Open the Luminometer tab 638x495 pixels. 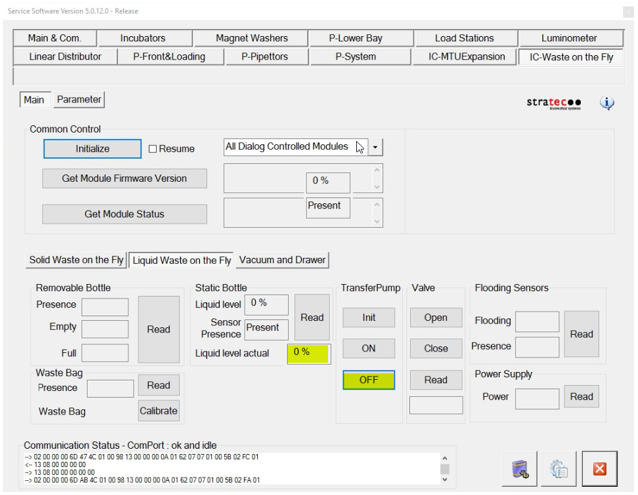pyautogui.click(x=568, y=38)
